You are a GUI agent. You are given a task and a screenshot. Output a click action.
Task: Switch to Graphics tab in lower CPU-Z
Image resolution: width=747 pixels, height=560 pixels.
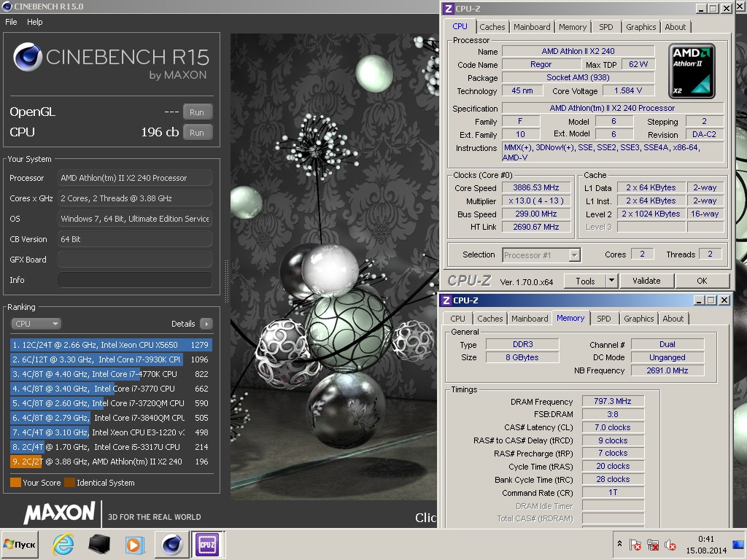pos(639,319)
